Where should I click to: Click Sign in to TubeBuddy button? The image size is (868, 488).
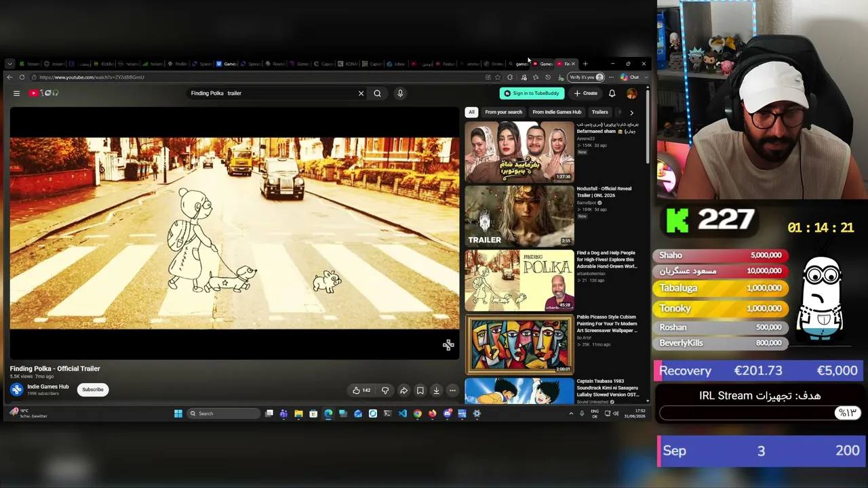coord(532,94)
